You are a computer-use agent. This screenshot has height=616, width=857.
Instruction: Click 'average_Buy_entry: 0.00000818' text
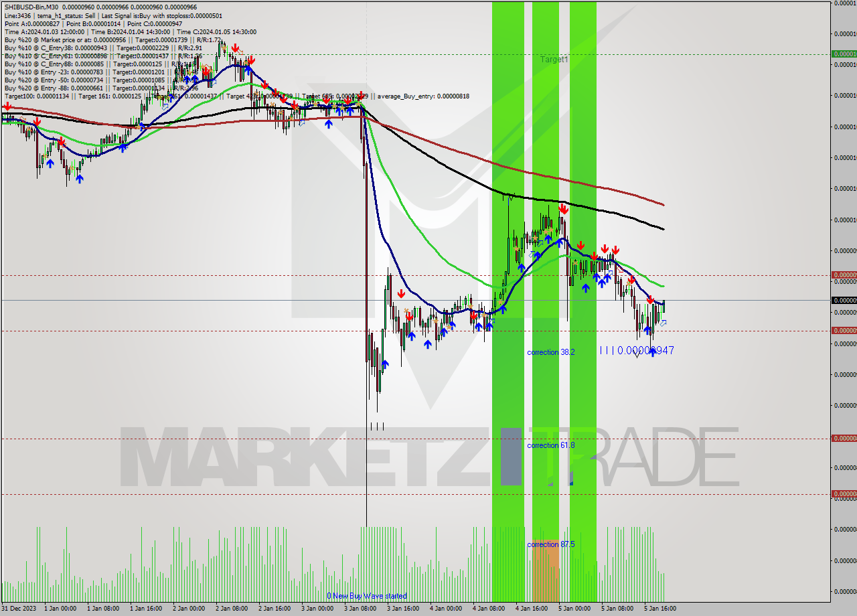[422, 96]
